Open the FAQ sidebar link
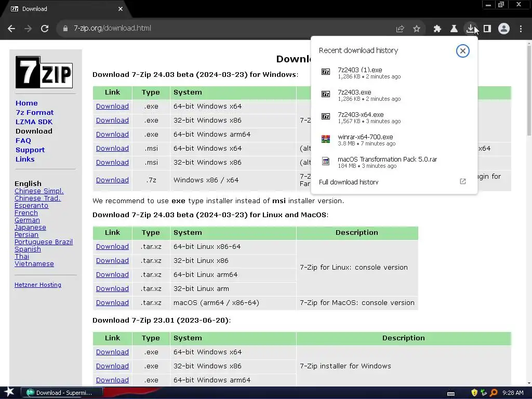Viewport: 532px width, 399px height. tap(23, 140)
